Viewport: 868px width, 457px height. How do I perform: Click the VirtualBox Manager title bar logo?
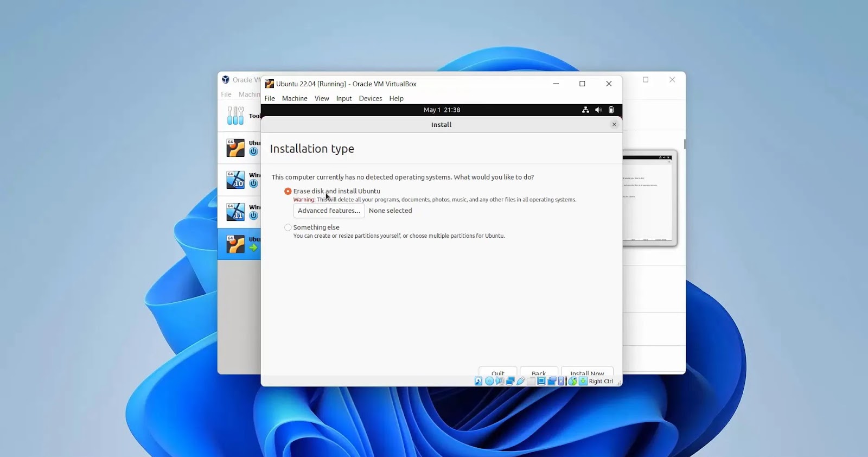226,80
